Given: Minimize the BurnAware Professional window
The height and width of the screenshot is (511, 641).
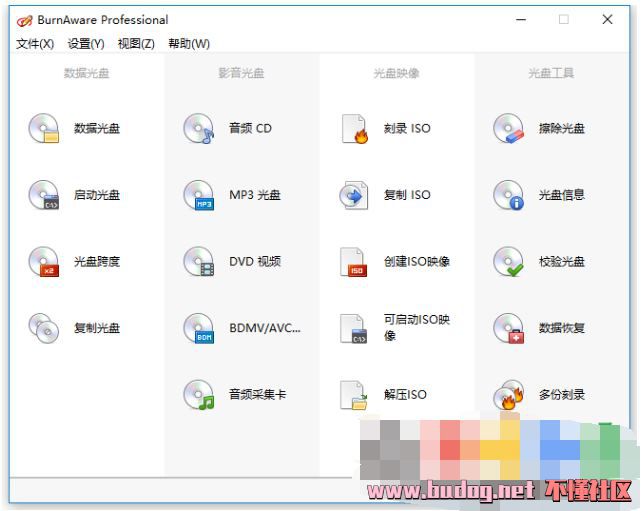Looking at the screenshot, I should [521, 20].
